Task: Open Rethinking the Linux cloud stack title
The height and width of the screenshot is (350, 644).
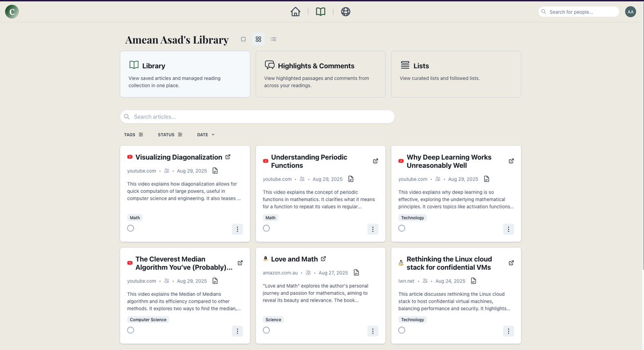Action: pyautogui.click(x=449, y=263)
